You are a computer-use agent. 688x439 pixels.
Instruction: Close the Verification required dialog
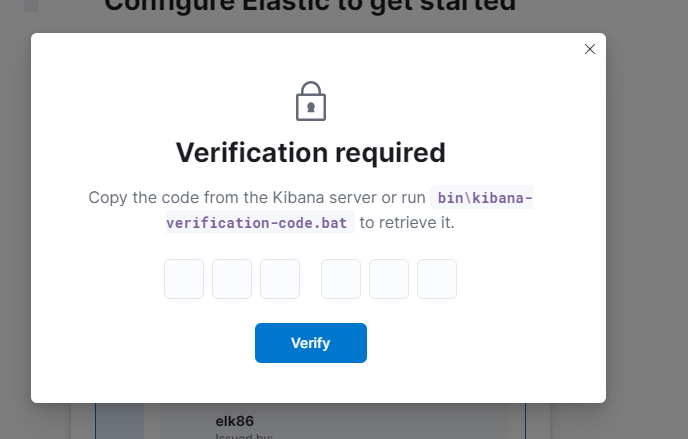coord(590,49)
